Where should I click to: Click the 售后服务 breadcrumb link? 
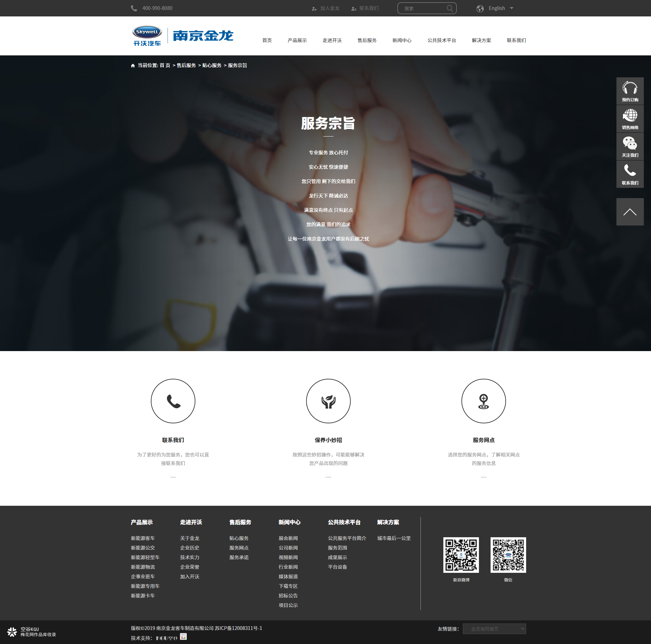click(x=186, y=65)
